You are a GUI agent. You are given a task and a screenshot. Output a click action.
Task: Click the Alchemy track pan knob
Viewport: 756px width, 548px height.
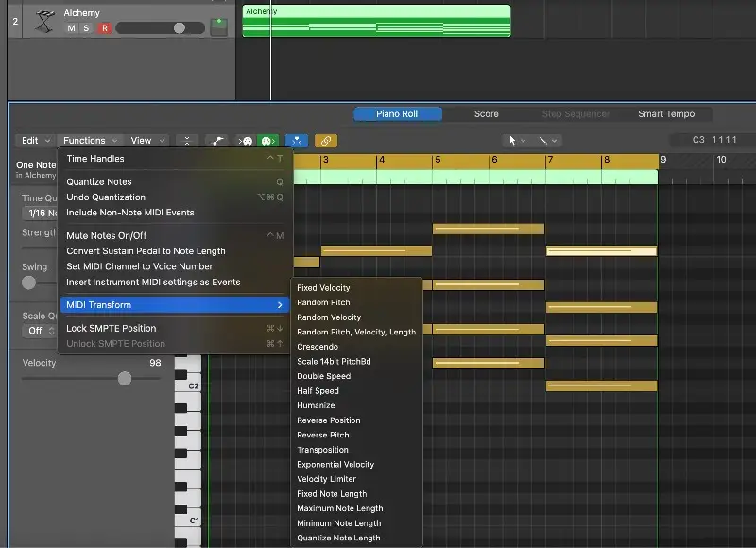(x=219, y=26)
